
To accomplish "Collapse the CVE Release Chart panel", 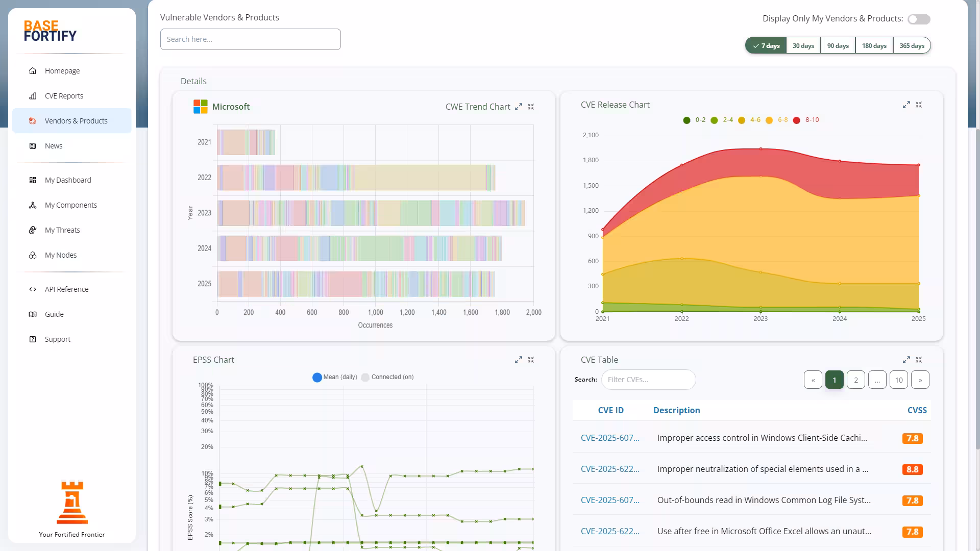I will (919, 105).
